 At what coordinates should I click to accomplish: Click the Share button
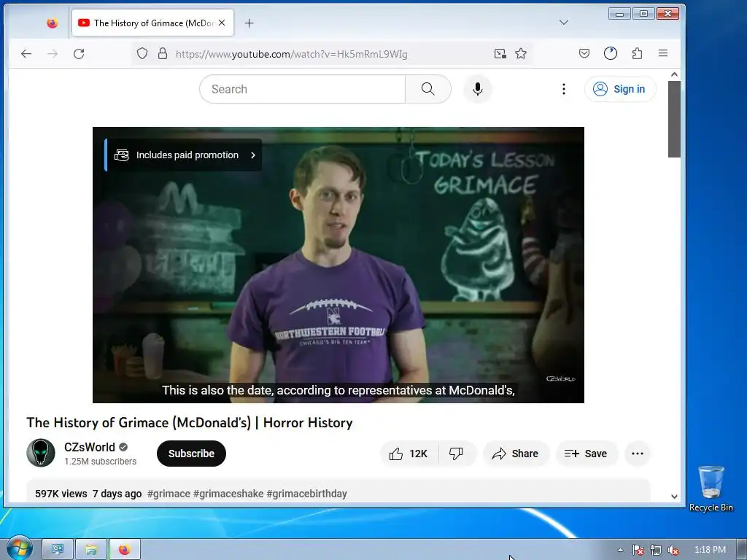tap(516, 454)
